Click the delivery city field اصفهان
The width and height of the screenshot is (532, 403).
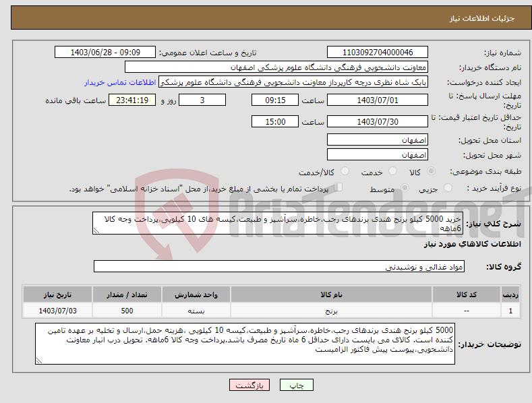click(378, 155)
